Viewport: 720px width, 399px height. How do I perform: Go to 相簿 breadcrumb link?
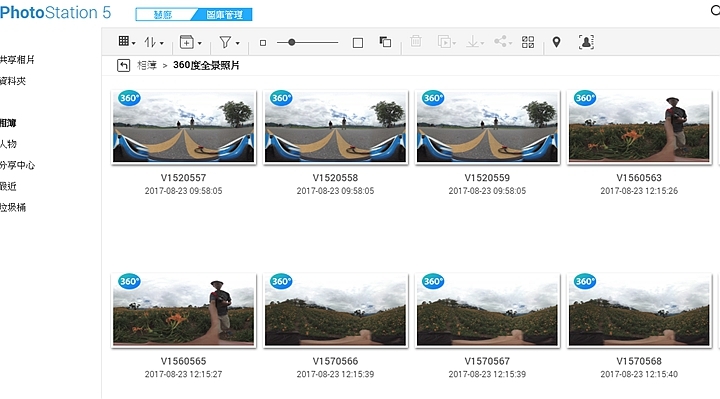147,65
